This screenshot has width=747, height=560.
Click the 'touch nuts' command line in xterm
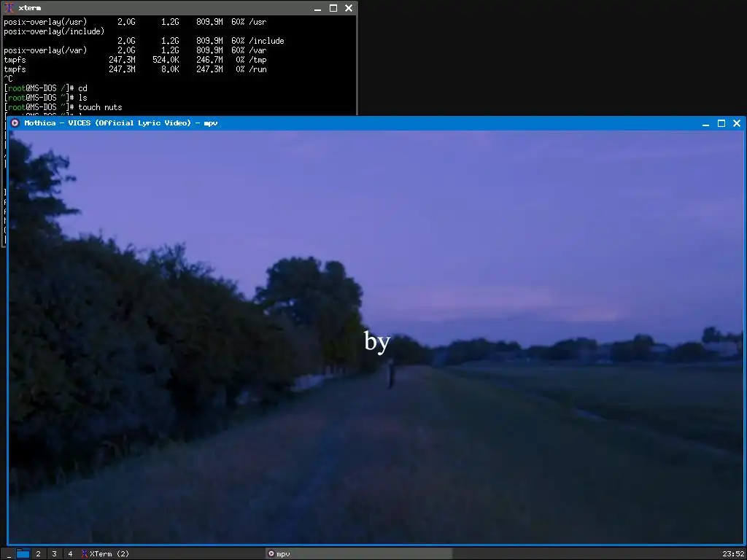click(x=63, y=107)
